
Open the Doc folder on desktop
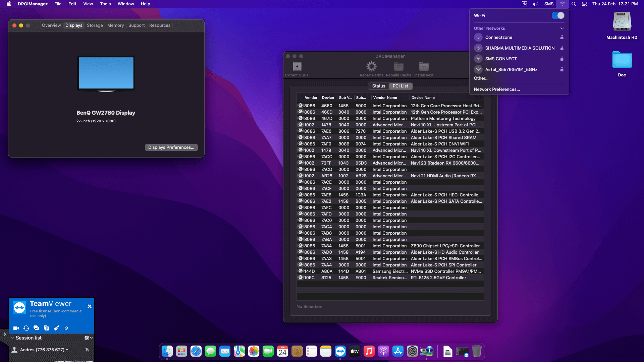coord(622,60)
